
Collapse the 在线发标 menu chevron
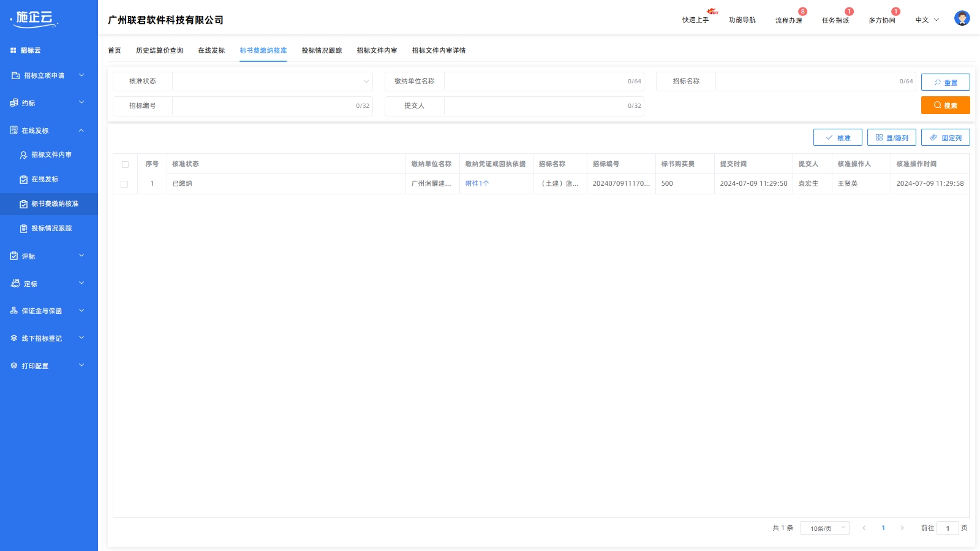point(81,130)
